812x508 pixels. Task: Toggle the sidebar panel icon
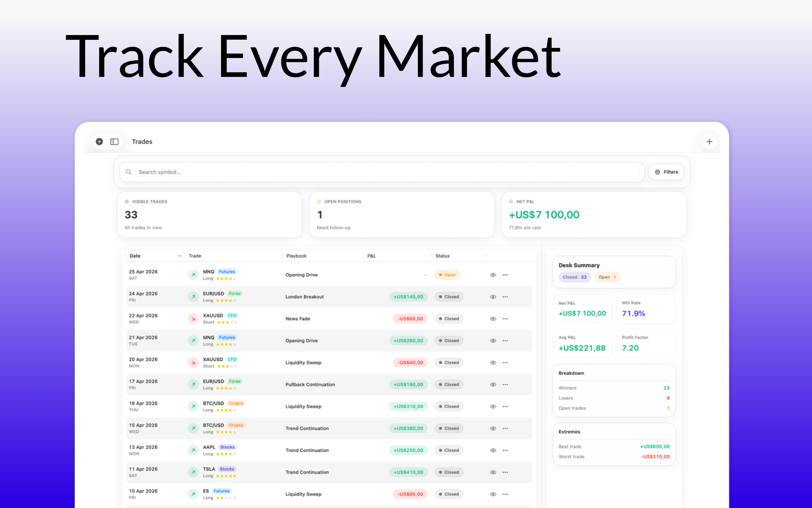pyautogui.click(x=114, y=141)
